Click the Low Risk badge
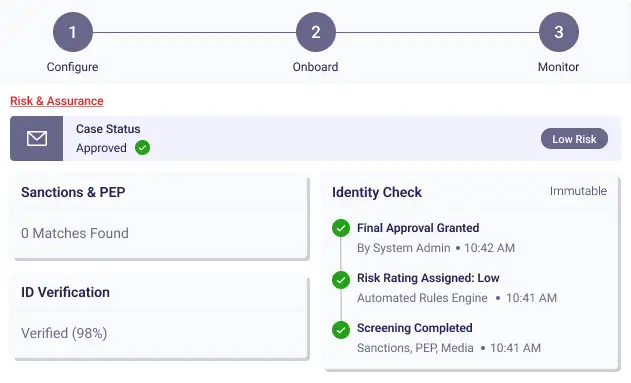631x383 pixels. click(x=574, y=139)
